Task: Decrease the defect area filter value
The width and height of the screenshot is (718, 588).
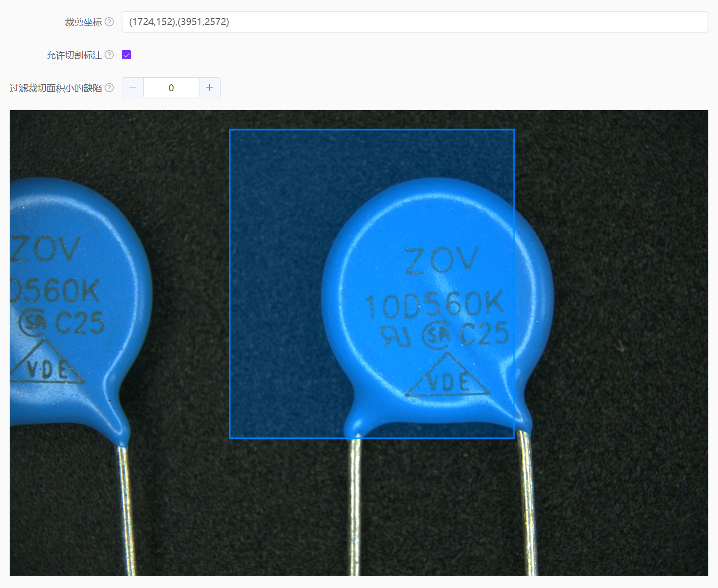Action: [x=133, y=88]
